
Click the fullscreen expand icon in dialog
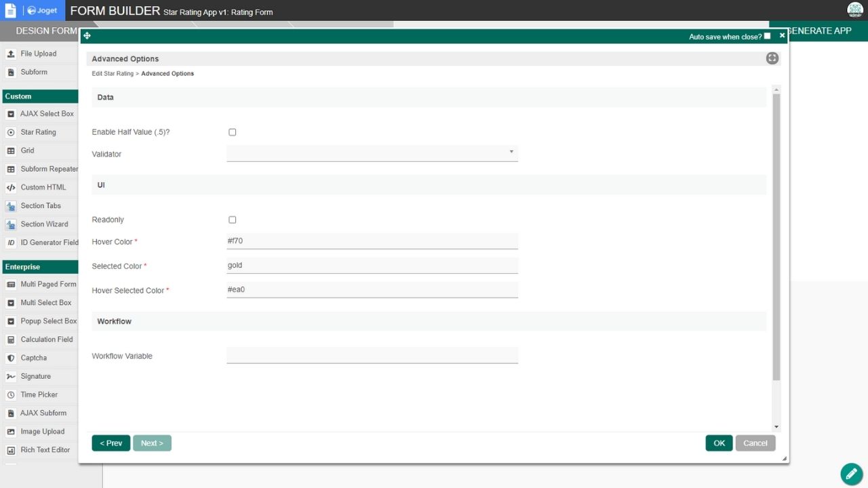coord(772,58)
